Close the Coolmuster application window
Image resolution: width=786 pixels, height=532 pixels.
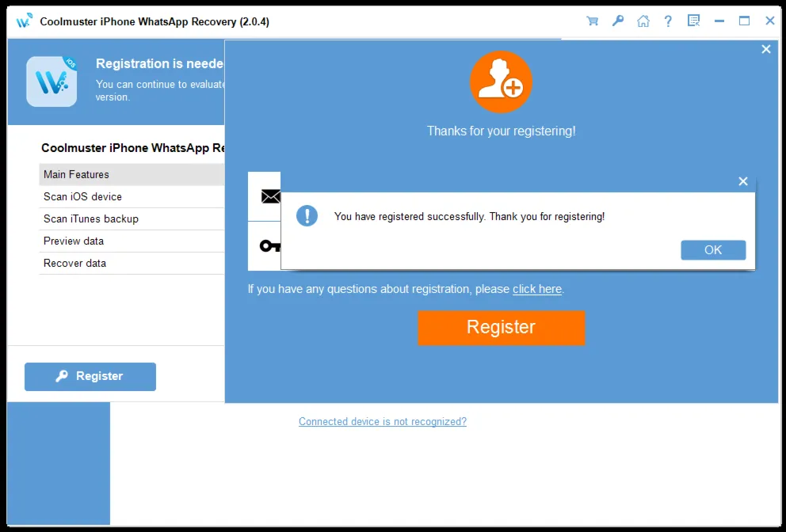(x=770, y=21)
